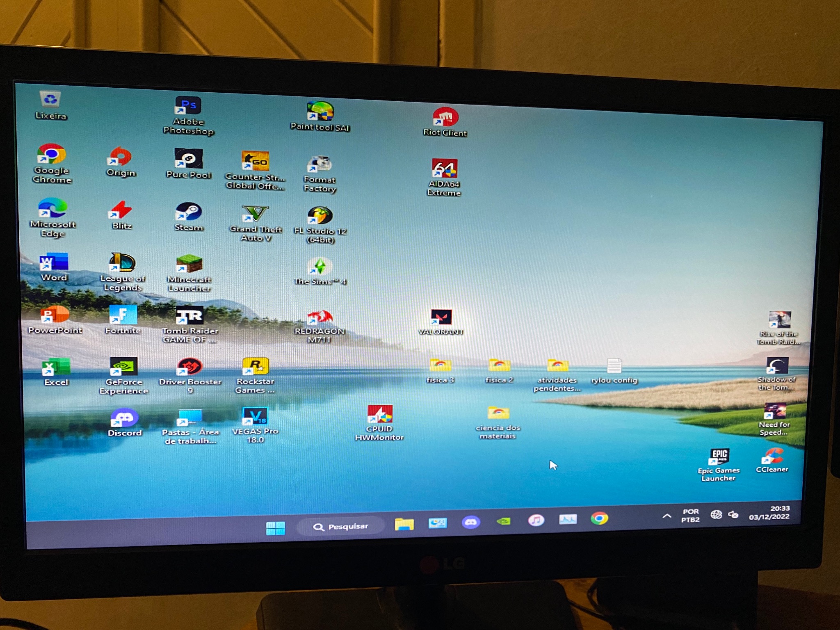Open Google Chrome from the taskbar

coord(599,518)
